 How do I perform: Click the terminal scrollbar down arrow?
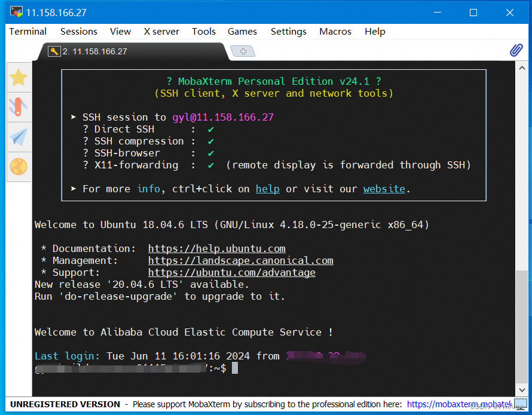[x=522, y=390]
